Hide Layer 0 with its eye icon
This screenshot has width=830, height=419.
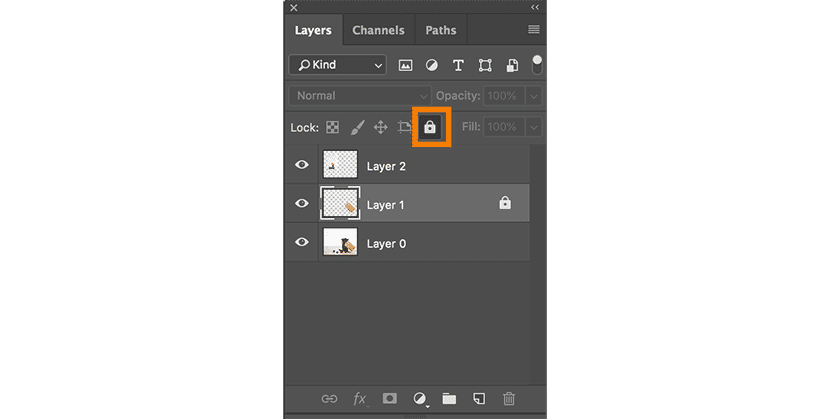(301, 243)
